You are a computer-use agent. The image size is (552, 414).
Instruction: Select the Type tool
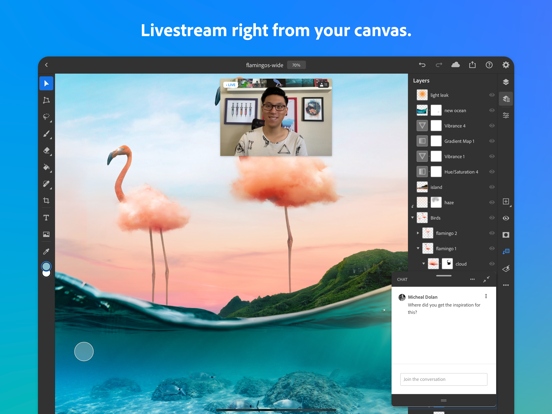(46, 218)
